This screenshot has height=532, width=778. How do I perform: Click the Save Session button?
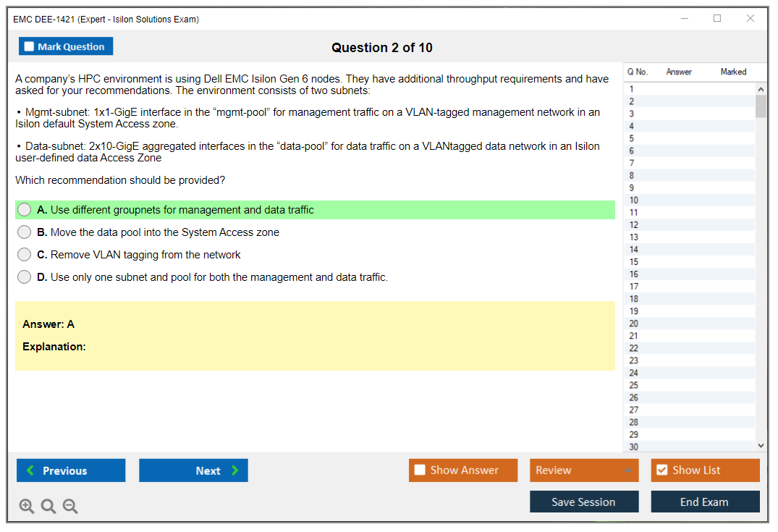583,502
